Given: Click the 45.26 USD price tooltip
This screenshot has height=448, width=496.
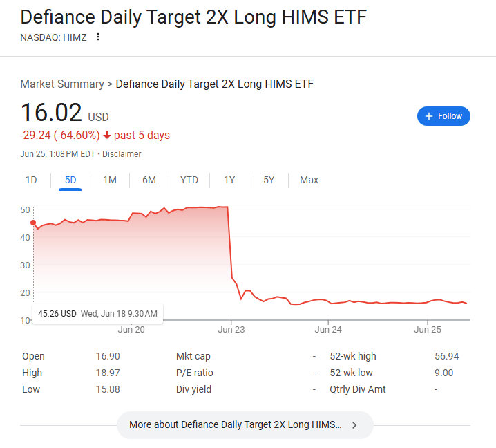Looking at the screenshot, I should (x=97, y=314).
